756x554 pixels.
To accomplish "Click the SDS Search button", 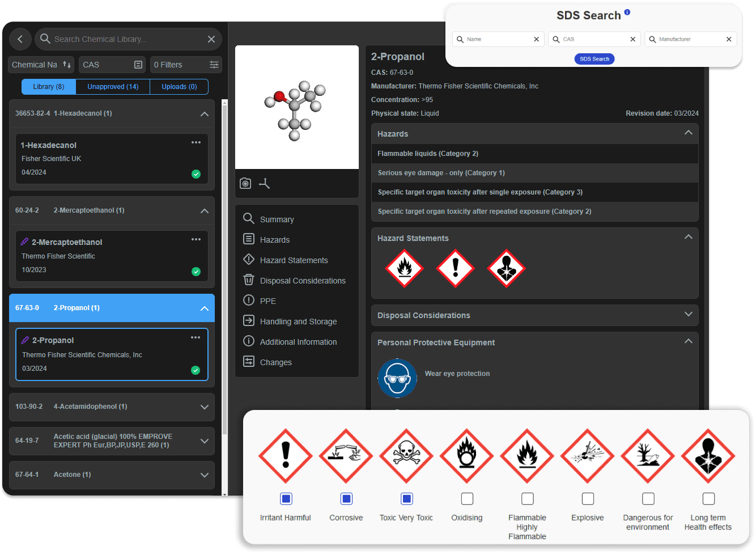I will (x=594, y=59).
